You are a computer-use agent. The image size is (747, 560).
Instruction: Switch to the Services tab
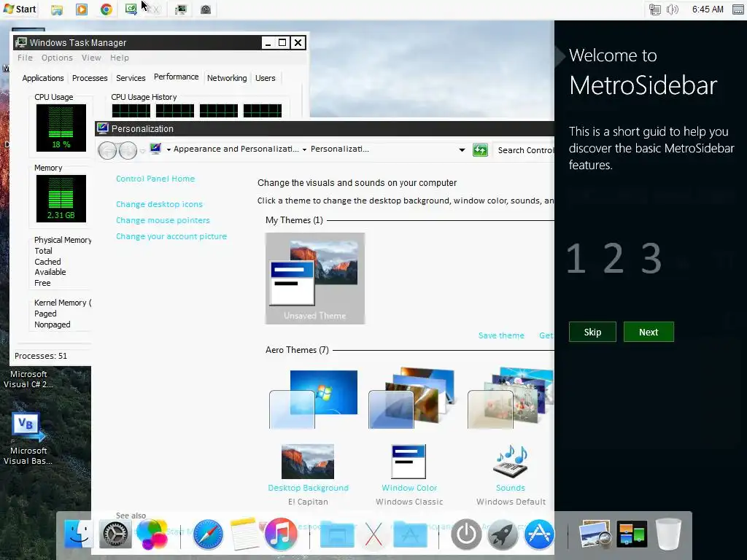pos(131,78)
